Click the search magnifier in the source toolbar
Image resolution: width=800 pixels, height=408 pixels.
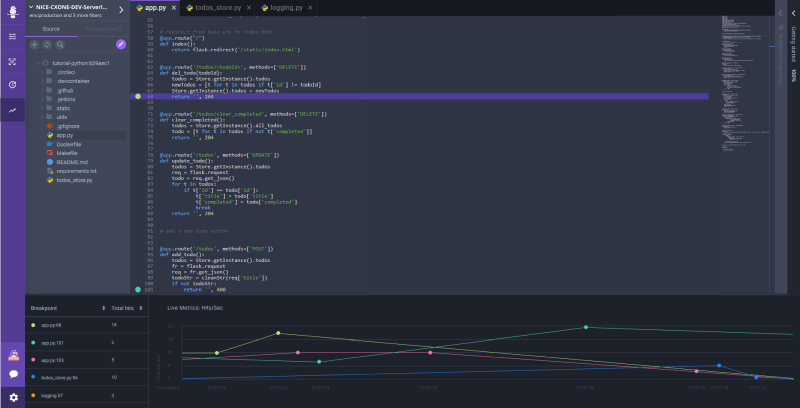click(x=60, y=45)
